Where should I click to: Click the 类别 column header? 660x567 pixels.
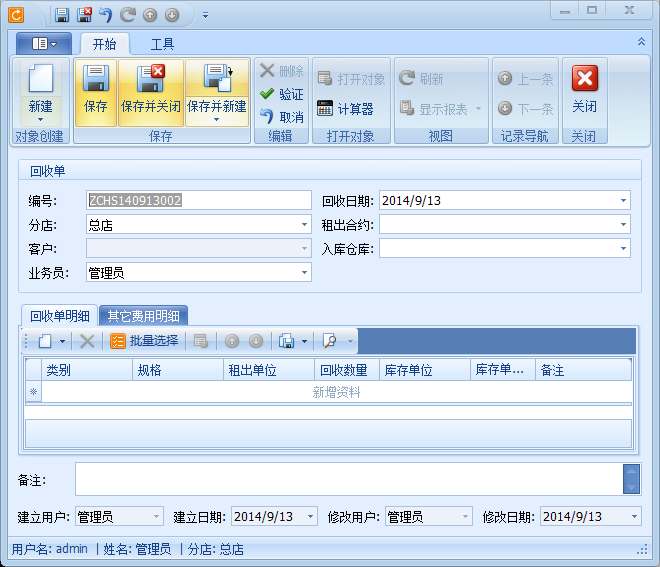click(87, 370)
